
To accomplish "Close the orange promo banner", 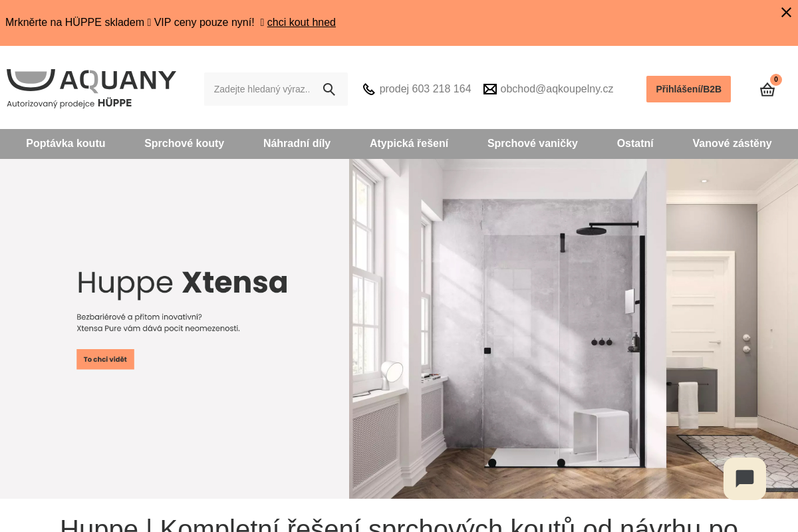I will click(786, 12).
